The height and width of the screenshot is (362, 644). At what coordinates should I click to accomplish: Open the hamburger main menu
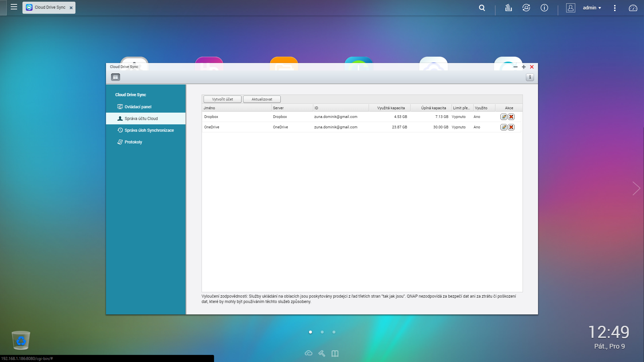pyautogui.click(x=14, y=7)
